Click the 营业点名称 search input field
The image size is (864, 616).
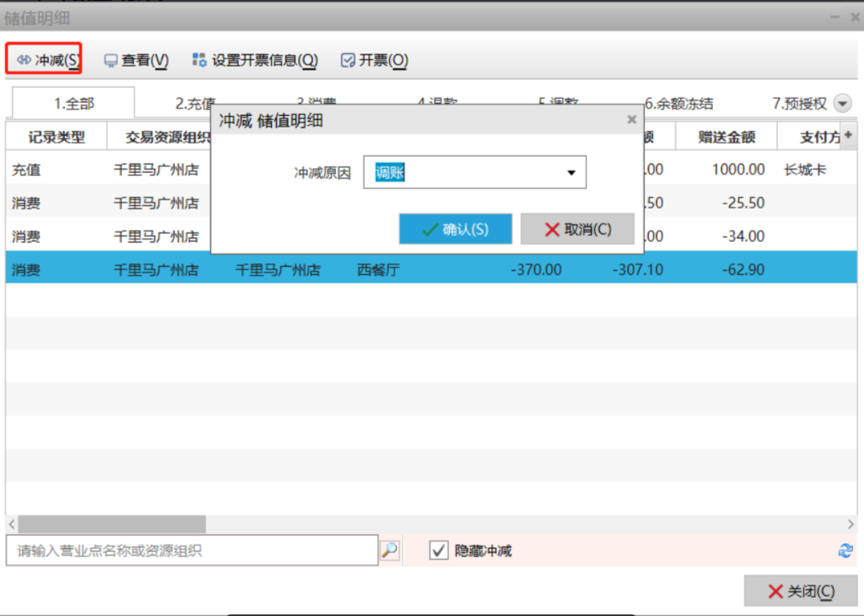(192, 551)
